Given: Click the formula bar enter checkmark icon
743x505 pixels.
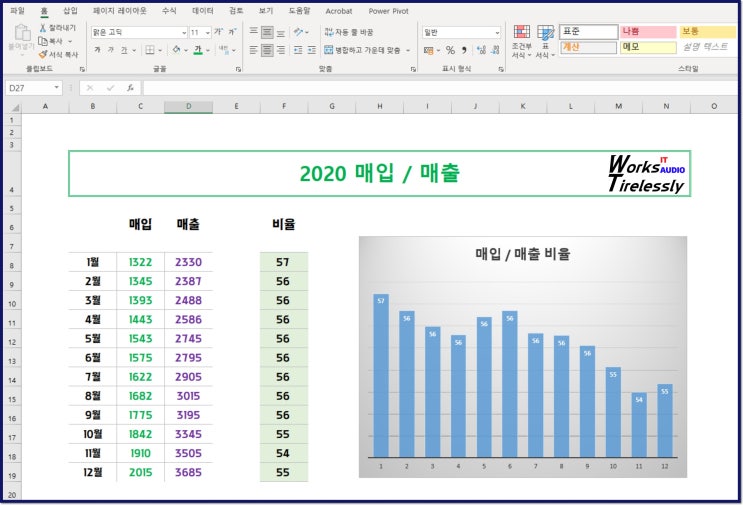Looking at the screenshot, I should point(110,88).
